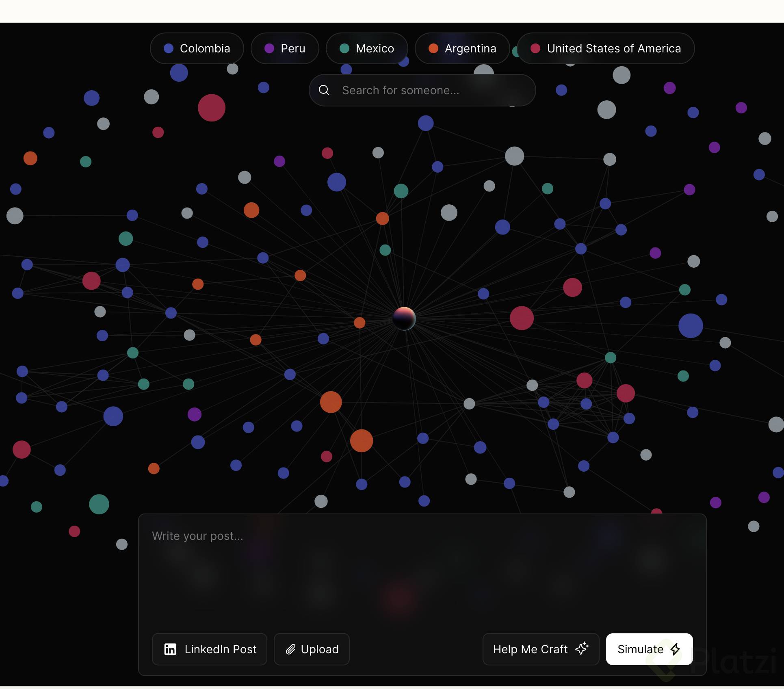784x689 pixels.
Task: Click the red Argentina color dot
Action: [x=433, y=48]
